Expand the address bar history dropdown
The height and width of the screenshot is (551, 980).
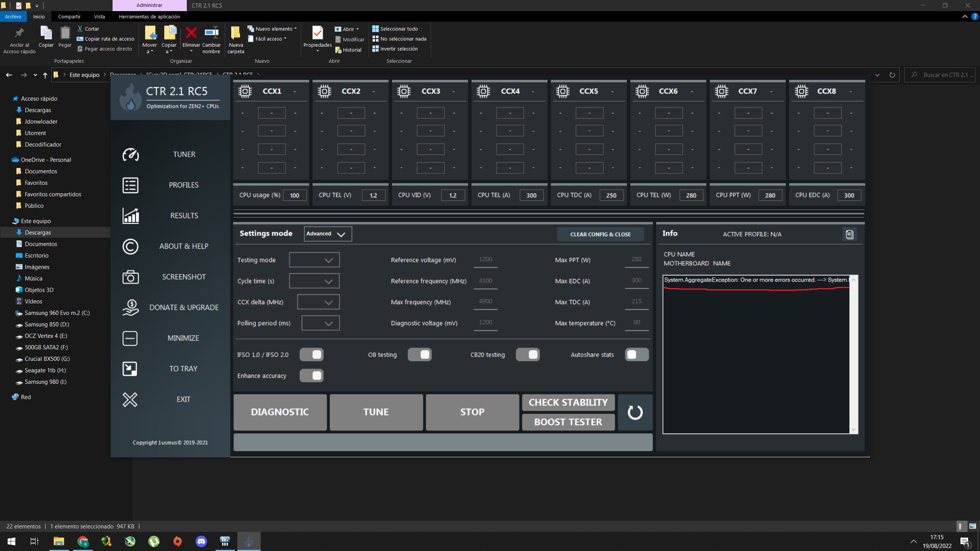[x=877, y=75]
